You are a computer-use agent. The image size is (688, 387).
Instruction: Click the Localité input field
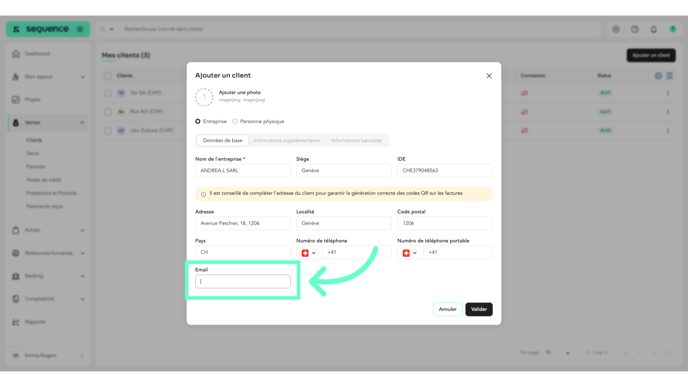(x=344, y=223)
